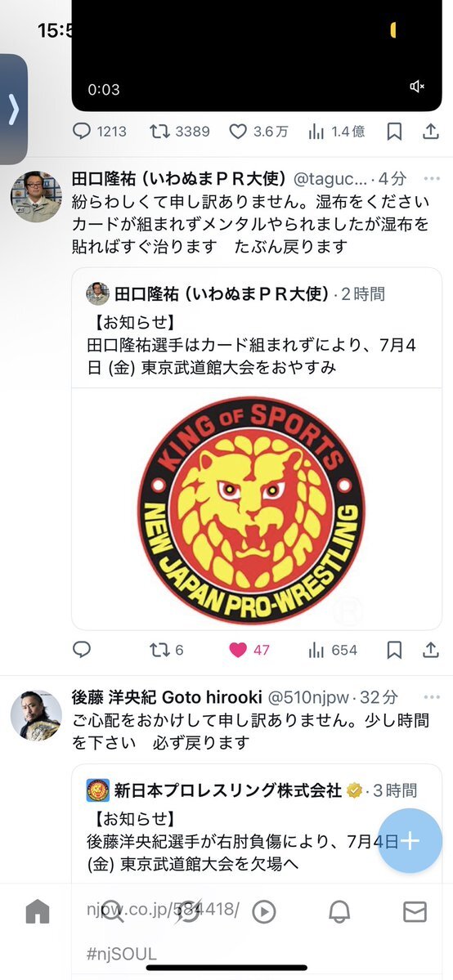Open more options on 田口隆祐's tweet
The image size is (453, 980).
pos(432,179)
